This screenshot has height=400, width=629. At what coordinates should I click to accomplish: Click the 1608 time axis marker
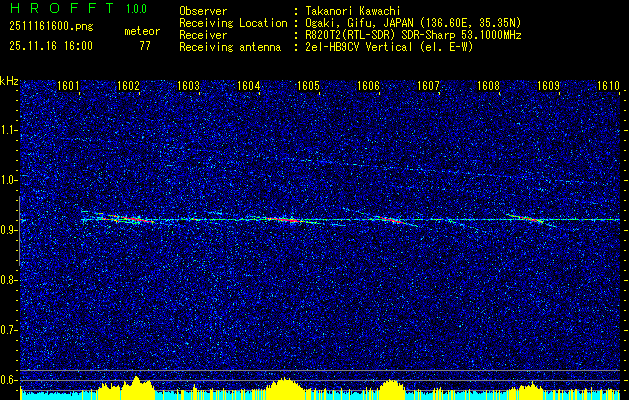point(488,85)
